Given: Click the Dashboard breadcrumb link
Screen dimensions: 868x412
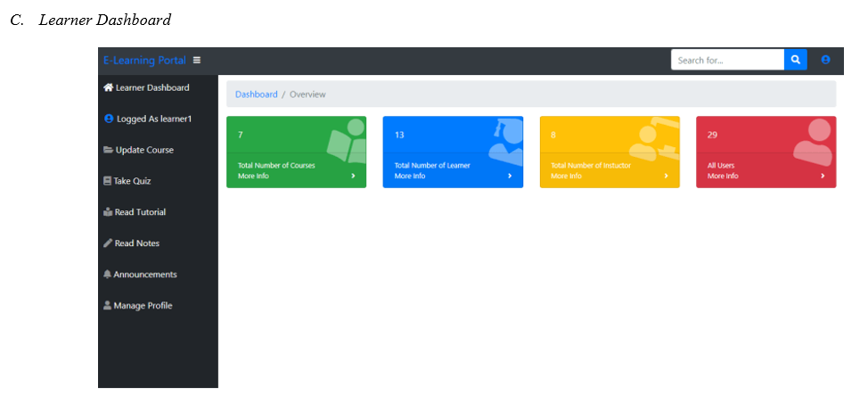Looking at the screenshot, I should 256,95.
